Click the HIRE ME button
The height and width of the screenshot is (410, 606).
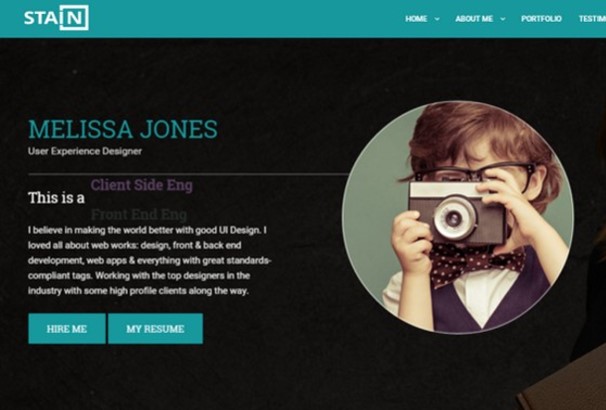(x=67, y=328)
